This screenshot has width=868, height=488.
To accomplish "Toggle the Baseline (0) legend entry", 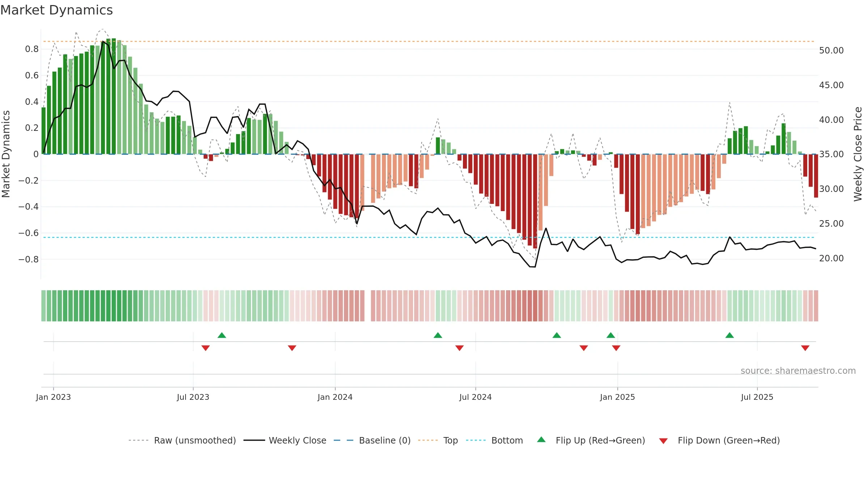I will (372, 441).
